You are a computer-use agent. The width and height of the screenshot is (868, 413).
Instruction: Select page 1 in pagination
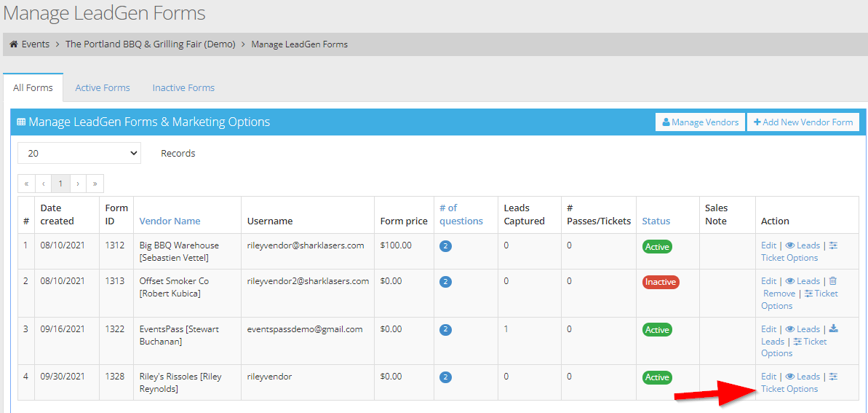tap(60, 184)
